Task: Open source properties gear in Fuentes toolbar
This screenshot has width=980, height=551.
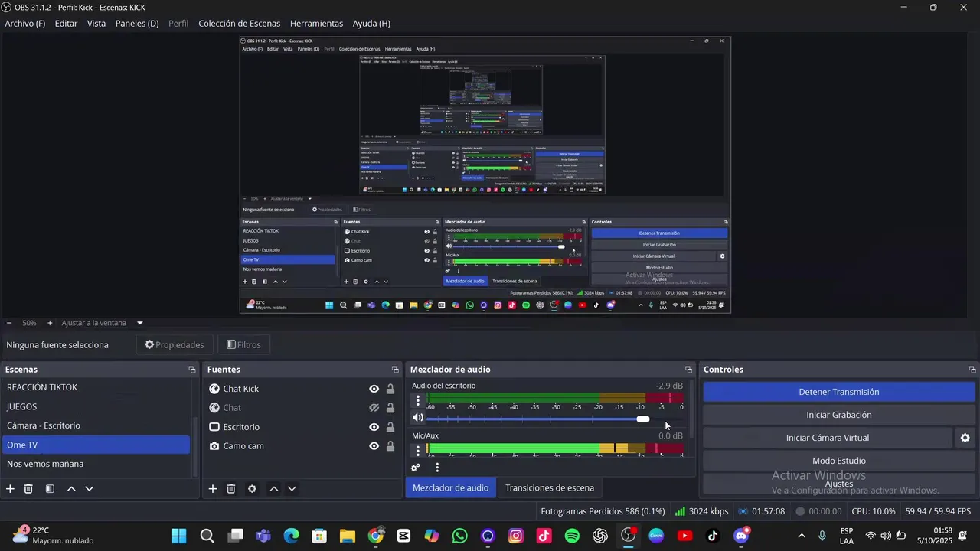Action: [252, 488]
